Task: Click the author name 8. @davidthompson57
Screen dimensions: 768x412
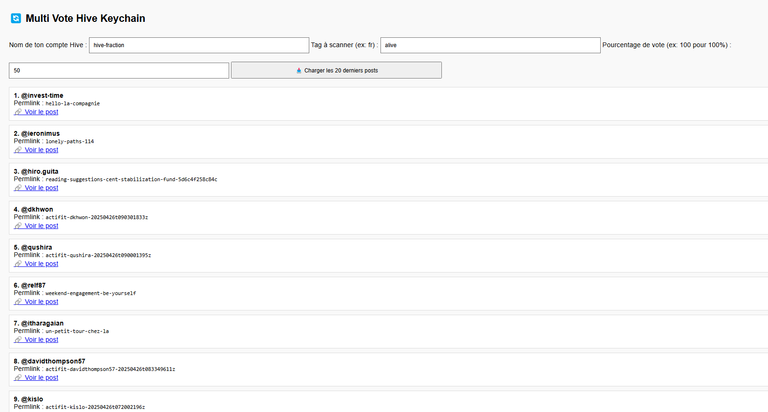Action: click(49, 361)
